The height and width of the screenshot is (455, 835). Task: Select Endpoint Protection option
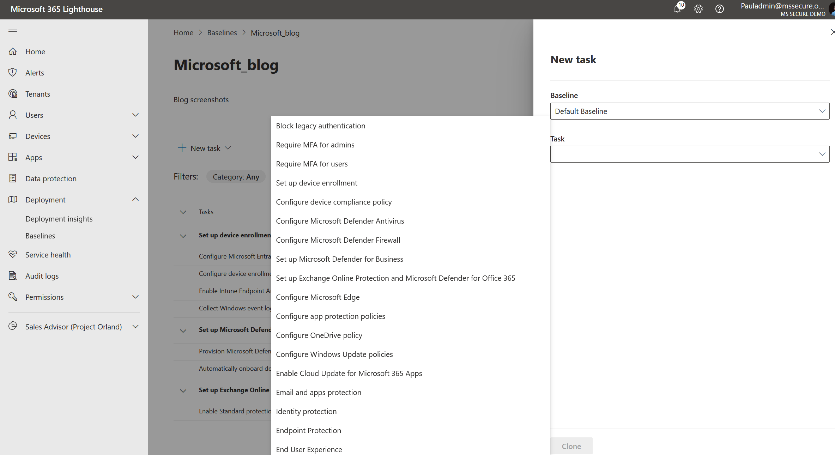(x=410, y=430)
